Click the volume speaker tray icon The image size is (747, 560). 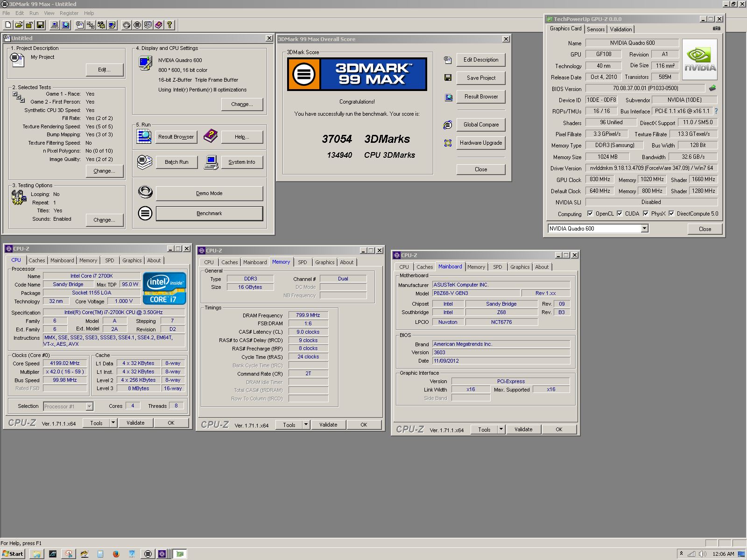702,554
